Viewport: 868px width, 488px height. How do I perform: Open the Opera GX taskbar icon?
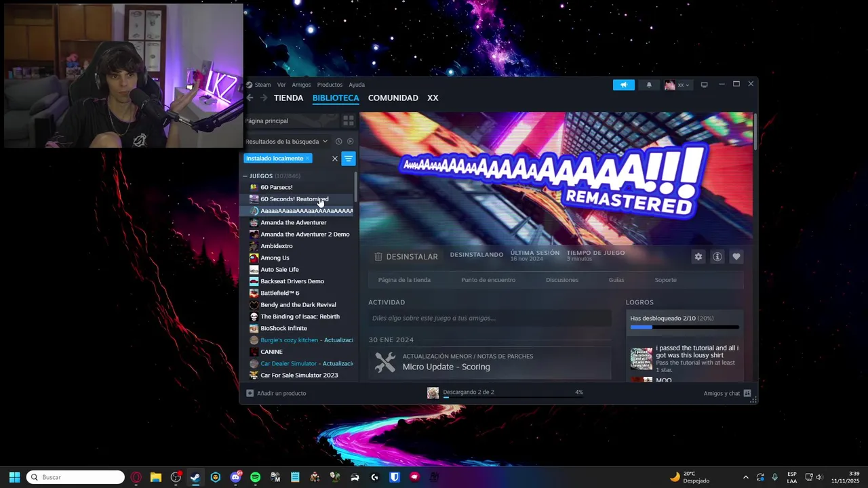(136, 477)
